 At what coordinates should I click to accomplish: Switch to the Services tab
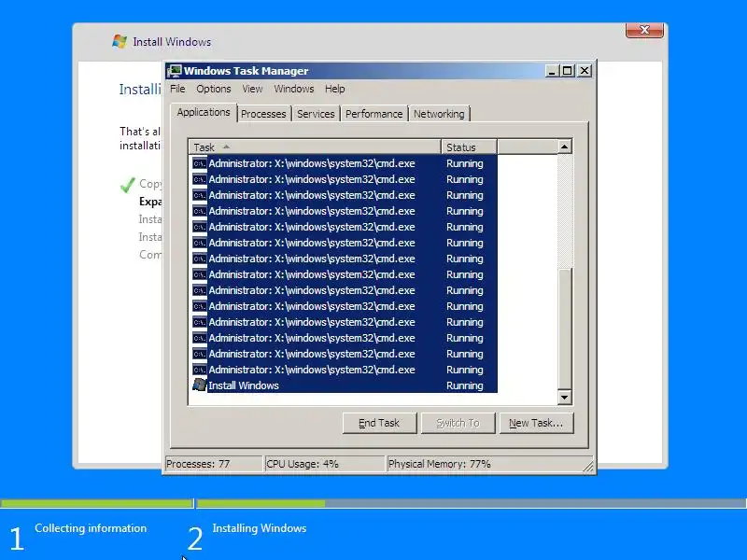(316, 114)
